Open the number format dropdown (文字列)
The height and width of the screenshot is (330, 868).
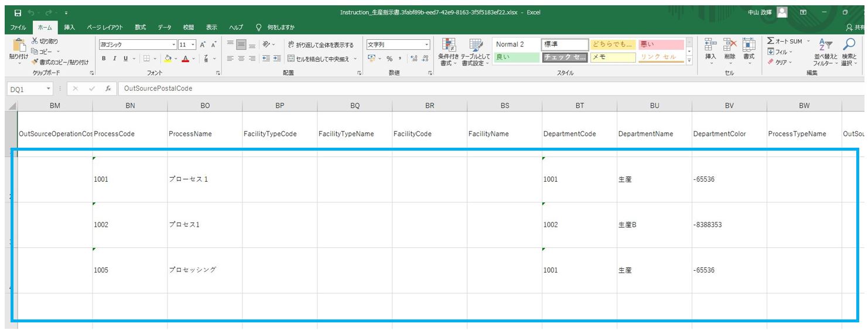pyautogui.click(x=427, y=45)
